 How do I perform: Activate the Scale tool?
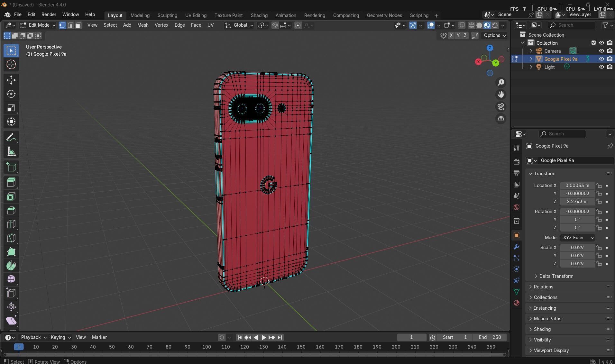coord(11,108)
